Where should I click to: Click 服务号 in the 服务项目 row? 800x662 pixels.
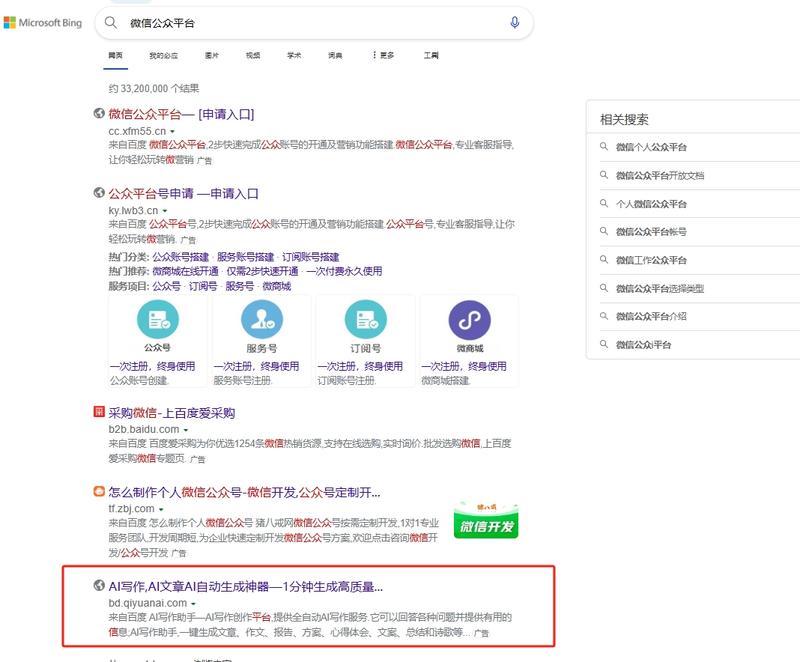[x=240, y=286]
